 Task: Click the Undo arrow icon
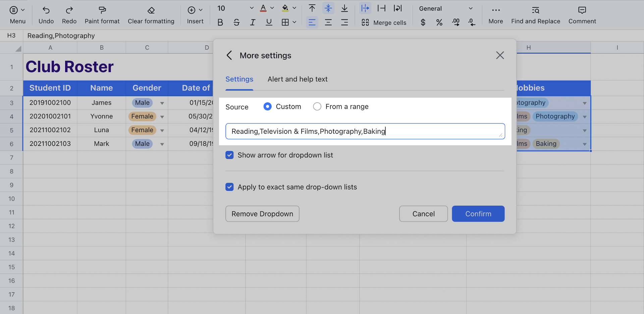pyautogui.click(x=46, y=10)
